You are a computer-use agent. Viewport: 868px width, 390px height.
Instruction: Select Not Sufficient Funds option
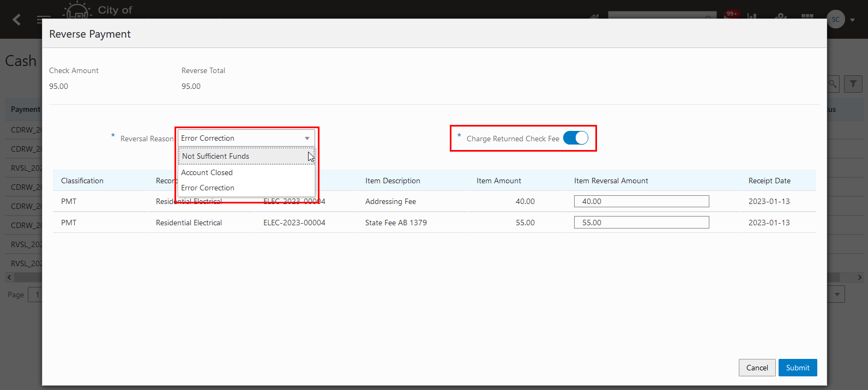[x=215, y=156]
